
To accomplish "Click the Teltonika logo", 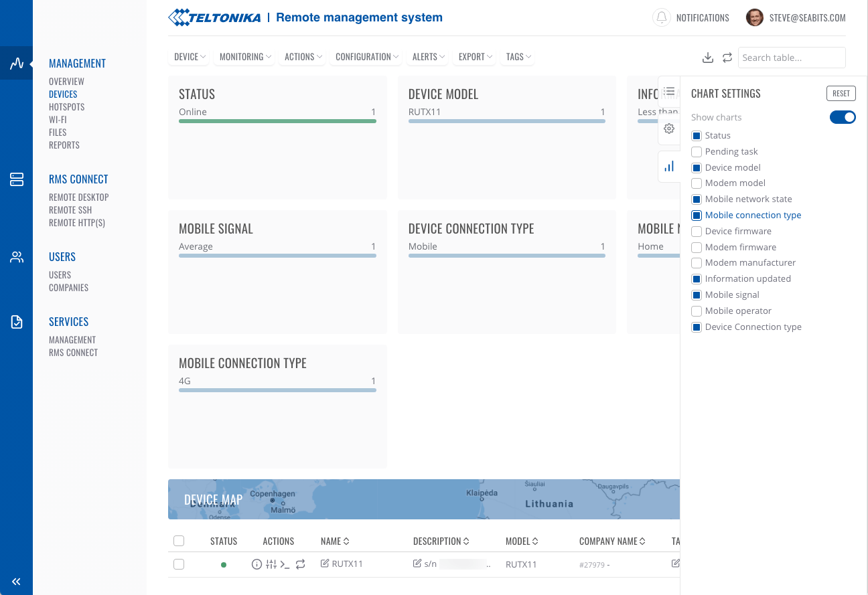I will (x=214, y=17).
